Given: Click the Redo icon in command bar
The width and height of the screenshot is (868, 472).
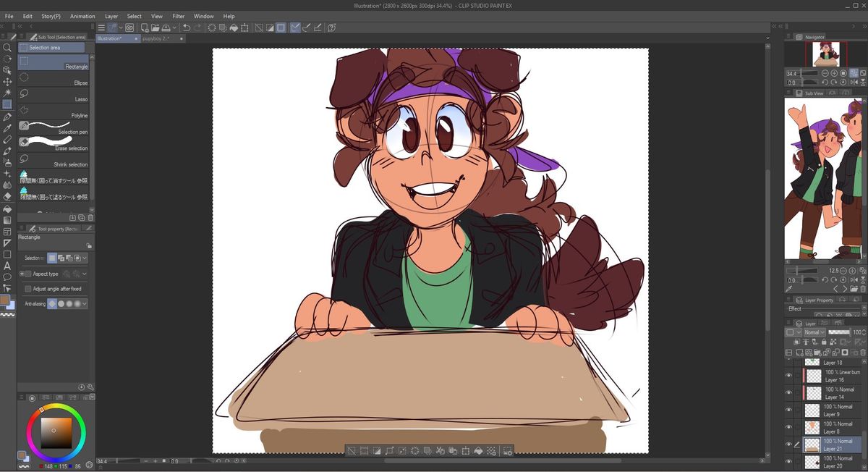Looking at the screenshot, I should coord(197,28).
